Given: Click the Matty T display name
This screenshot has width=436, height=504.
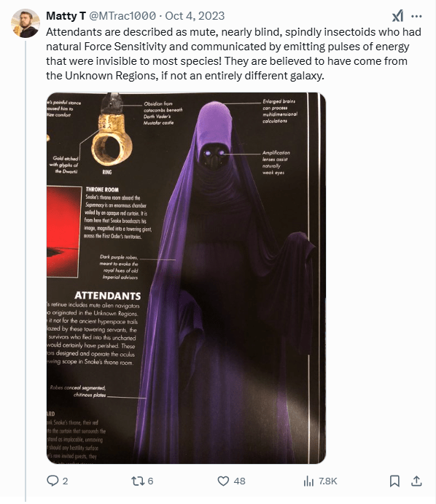Looking at the screenshot, I should [66, 16].
